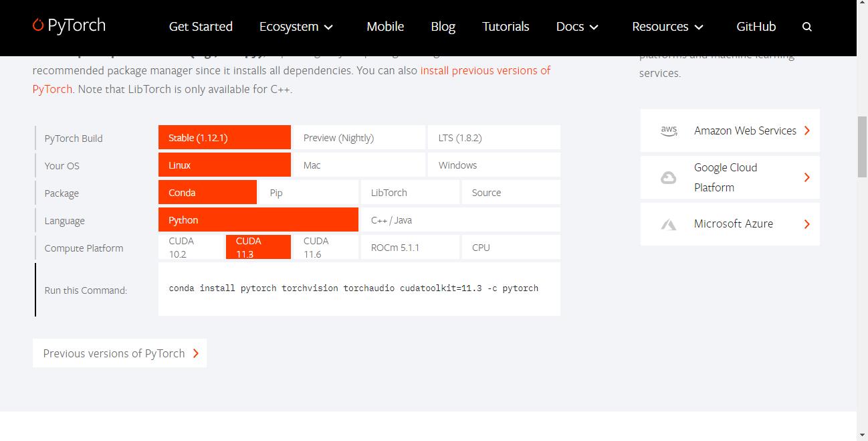The image size is (868, 441).
Task: Select the Pip package option
Action: click(x=309, y=192)
